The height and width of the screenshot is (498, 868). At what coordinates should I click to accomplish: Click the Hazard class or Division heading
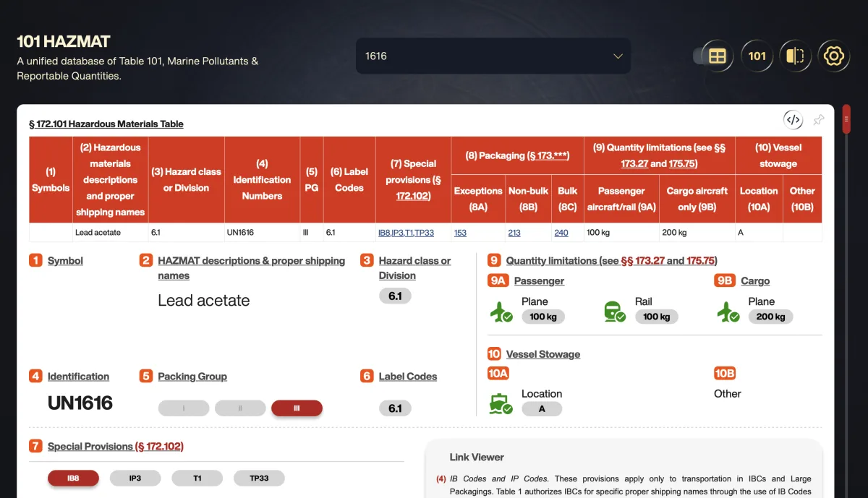pyautogui.click(x=414, y=268)
